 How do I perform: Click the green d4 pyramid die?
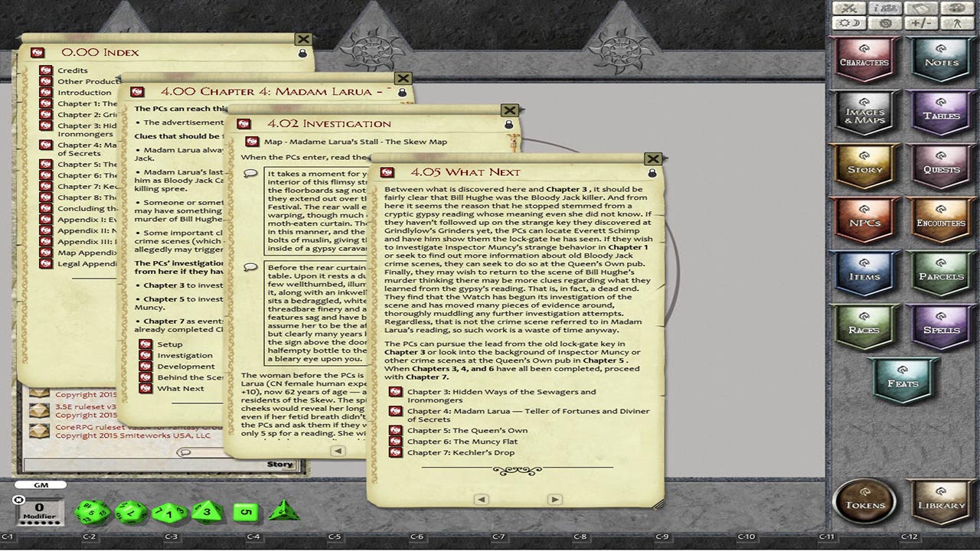tap(282, 510)
